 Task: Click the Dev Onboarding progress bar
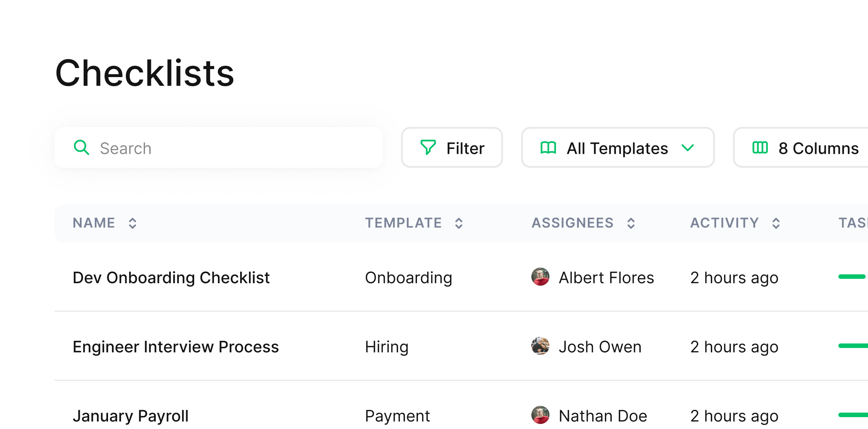852,277
